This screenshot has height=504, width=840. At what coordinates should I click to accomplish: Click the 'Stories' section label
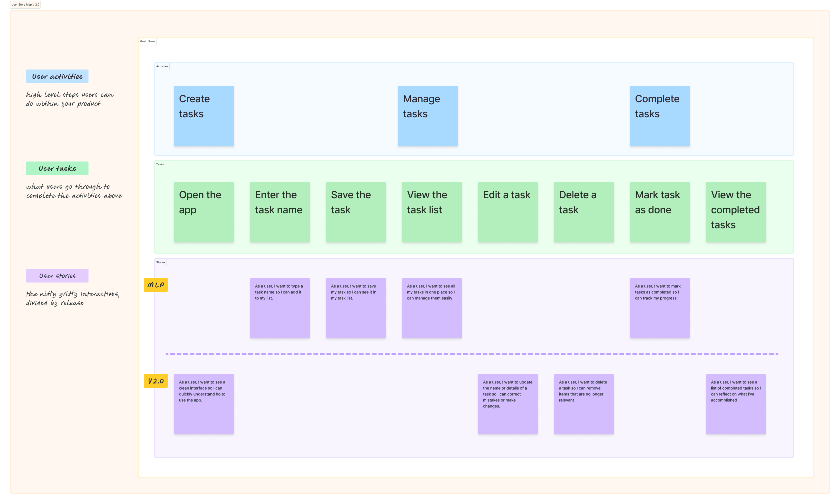coord(160,262)
